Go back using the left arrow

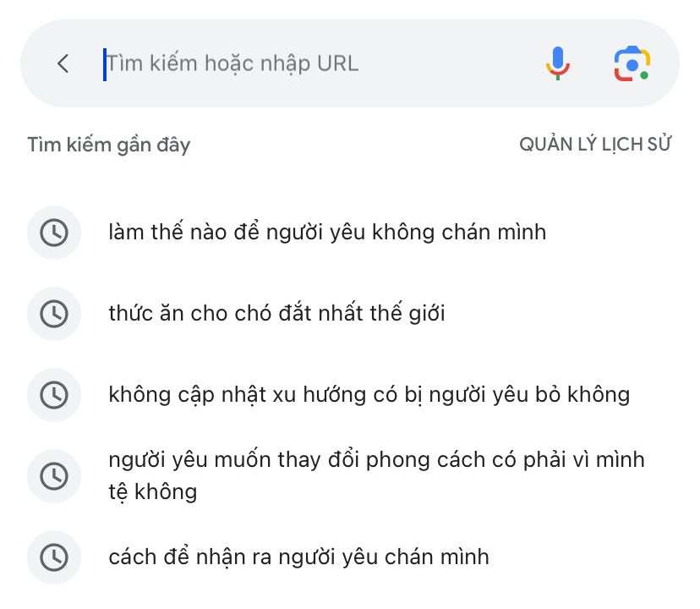(63, 63)
